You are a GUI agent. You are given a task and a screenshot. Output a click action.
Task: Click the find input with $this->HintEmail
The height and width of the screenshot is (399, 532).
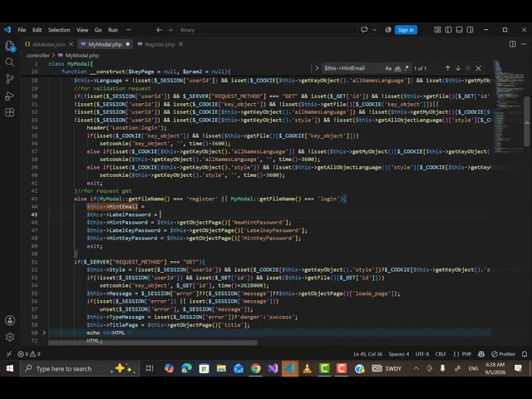(352, 68)
